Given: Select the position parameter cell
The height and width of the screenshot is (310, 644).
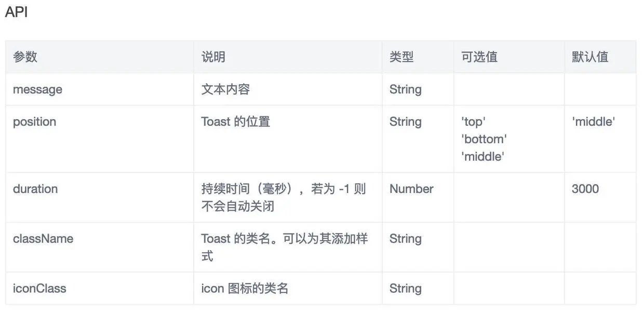Looking at the screenshot, I should (x=34, y=122).
